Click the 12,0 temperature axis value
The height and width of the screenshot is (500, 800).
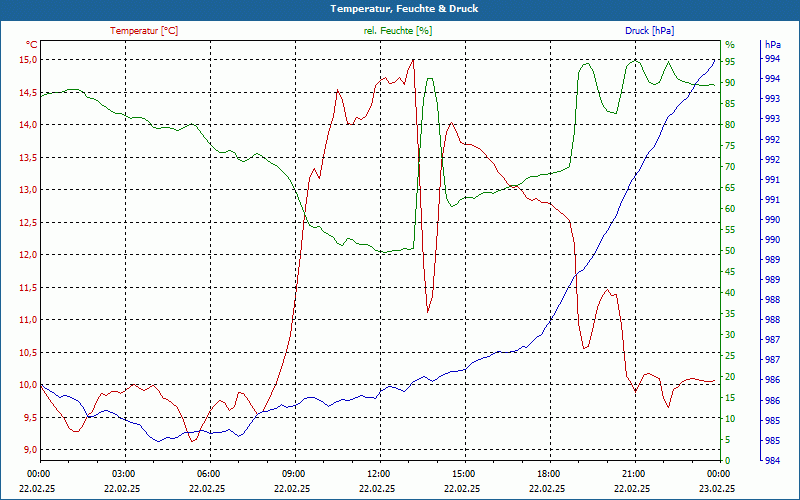point(29,255)
